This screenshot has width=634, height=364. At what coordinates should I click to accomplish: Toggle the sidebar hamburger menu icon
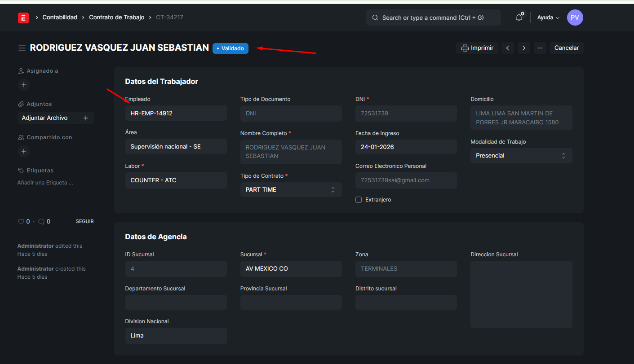(x=22, y=48)
